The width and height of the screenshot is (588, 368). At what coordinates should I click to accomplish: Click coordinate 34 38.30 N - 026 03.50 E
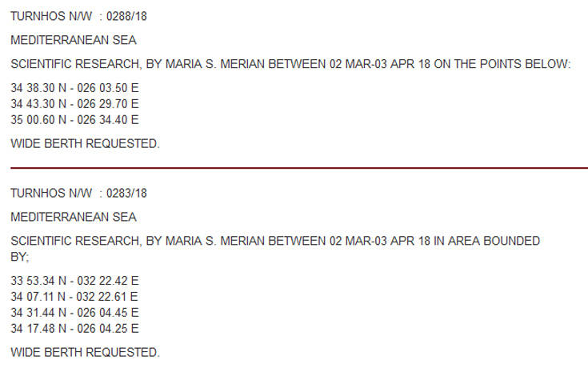[74, 88]
